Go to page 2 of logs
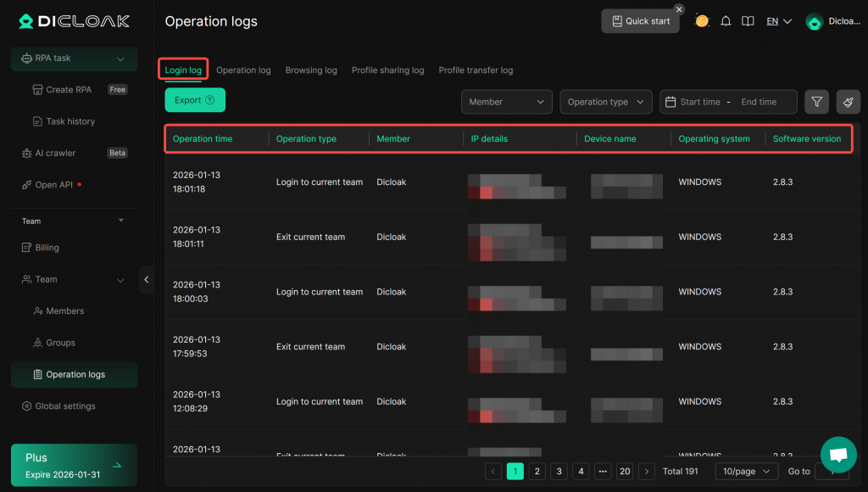 (537, 471)
